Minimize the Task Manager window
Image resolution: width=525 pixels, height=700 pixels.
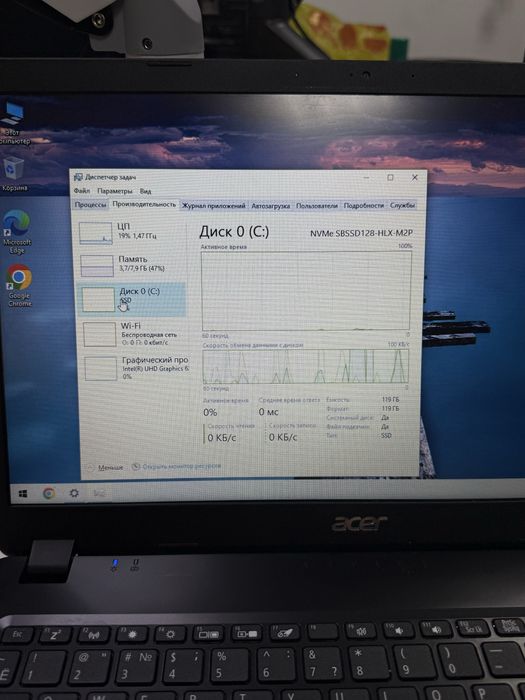coord(366,177)
